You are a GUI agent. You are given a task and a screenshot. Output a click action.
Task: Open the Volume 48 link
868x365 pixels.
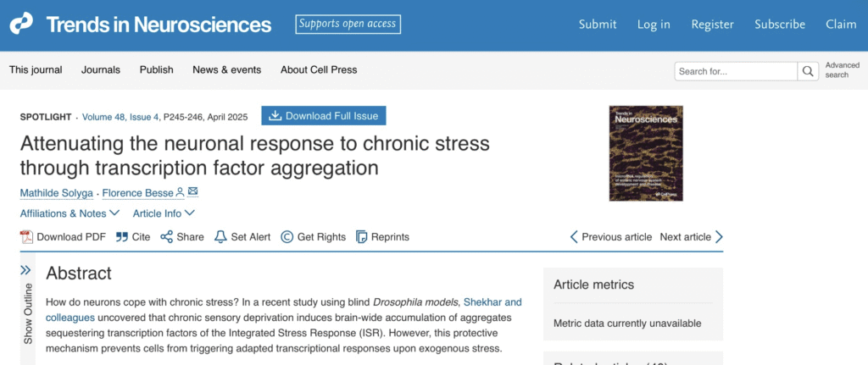(x=103, y=117)
